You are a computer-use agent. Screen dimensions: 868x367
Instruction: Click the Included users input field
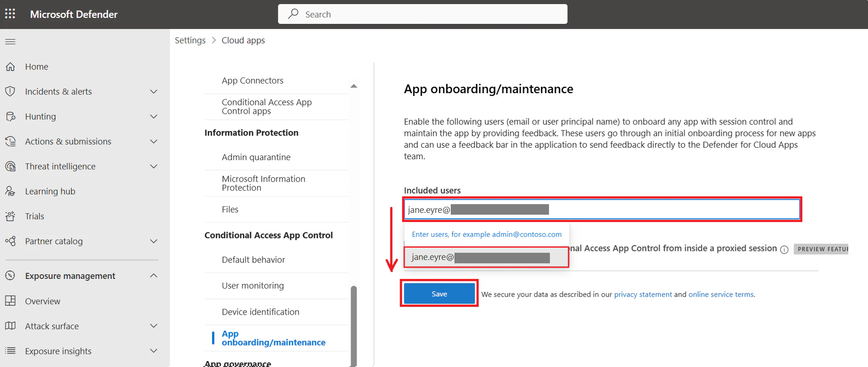coord(670,210)
